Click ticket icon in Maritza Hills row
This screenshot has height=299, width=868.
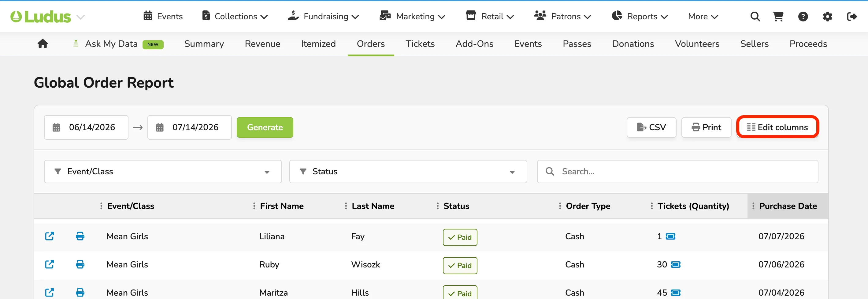point(676,293)
